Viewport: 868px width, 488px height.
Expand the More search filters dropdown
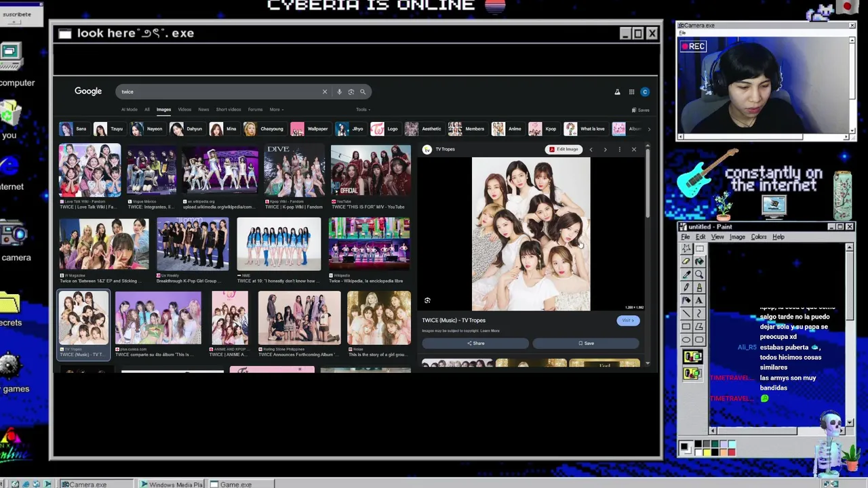[x=276, y=109]
